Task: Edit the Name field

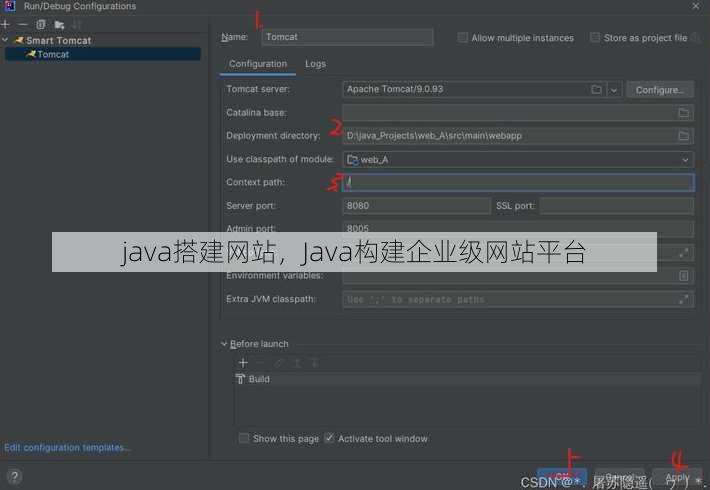Action: coord(347,37)
